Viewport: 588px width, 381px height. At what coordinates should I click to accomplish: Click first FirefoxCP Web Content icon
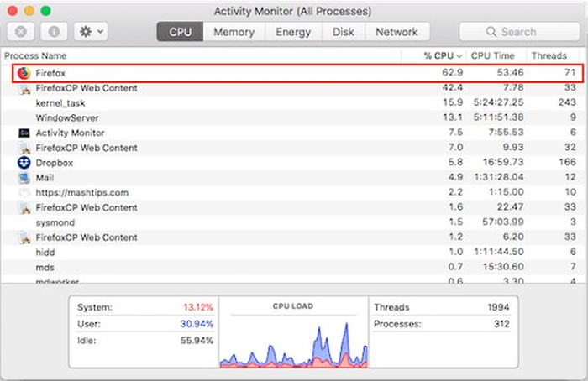[24, 88]
